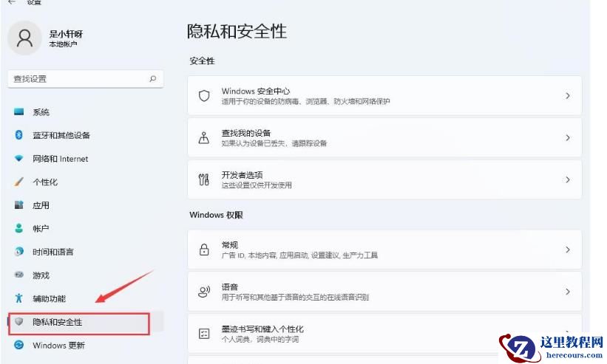Expand 查找我的设备 chevron
The width and height of the screenshot is (607, 364).
(568, 137)
